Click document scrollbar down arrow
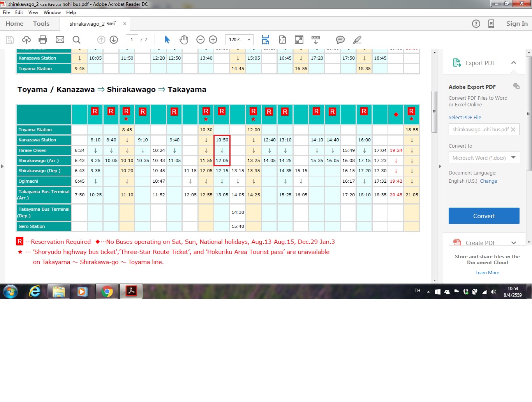The image size is (532, 402). click(434, 280)
